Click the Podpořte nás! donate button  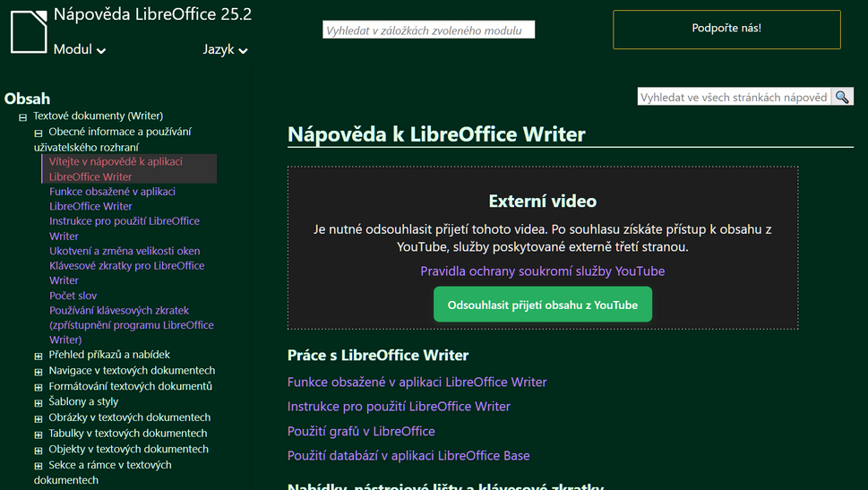click(x=726, y=29)
